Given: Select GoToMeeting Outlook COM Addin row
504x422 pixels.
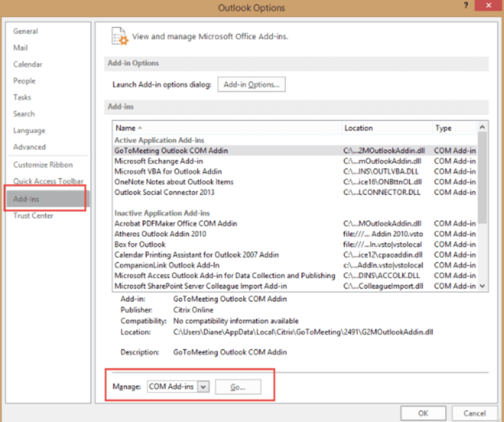Looking at the screenshot, I should coord(295,151).
